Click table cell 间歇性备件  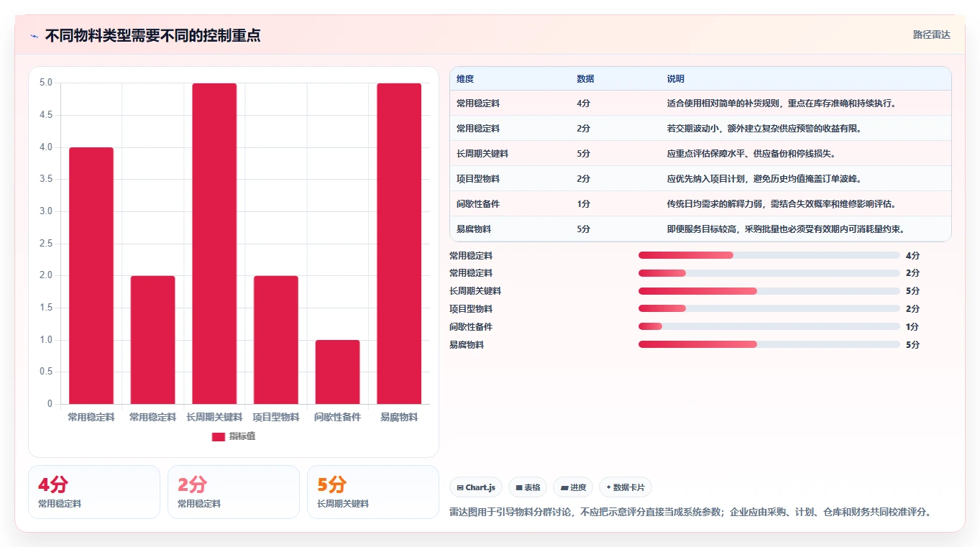tap(478, 204)
